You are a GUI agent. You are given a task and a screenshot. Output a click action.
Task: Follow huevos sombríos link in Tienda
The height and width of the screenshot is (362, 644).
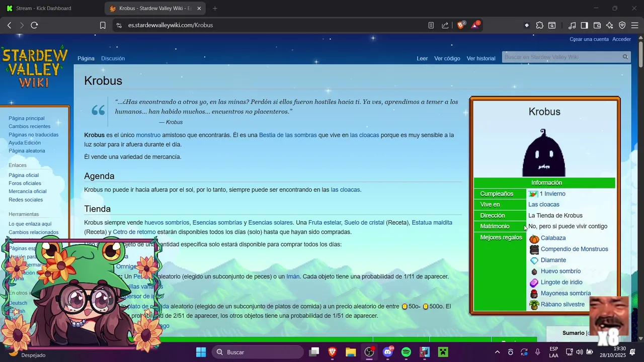167,222
